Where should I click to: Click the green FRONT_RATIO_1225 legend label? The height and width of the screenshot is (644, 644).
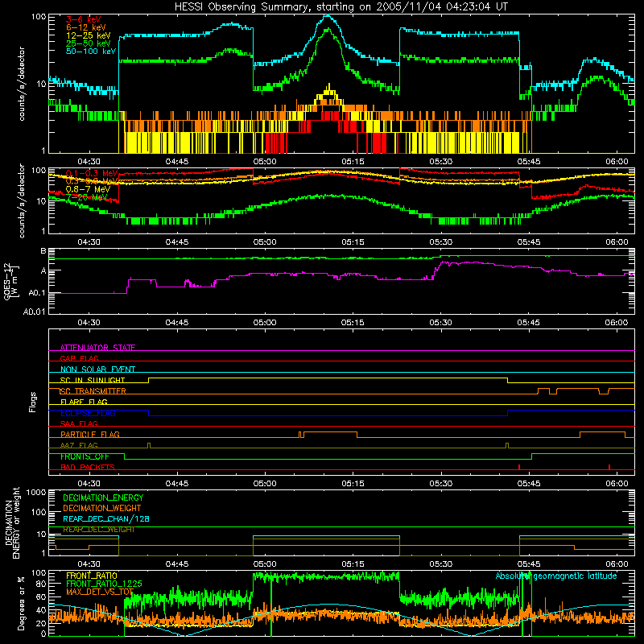click(104, 584)
